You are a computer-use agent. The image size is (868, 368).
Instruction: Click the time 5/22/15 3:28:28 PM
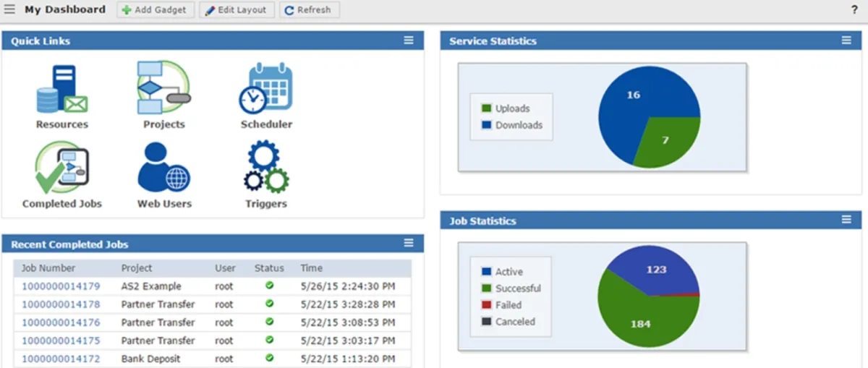[x=349, y=304]
